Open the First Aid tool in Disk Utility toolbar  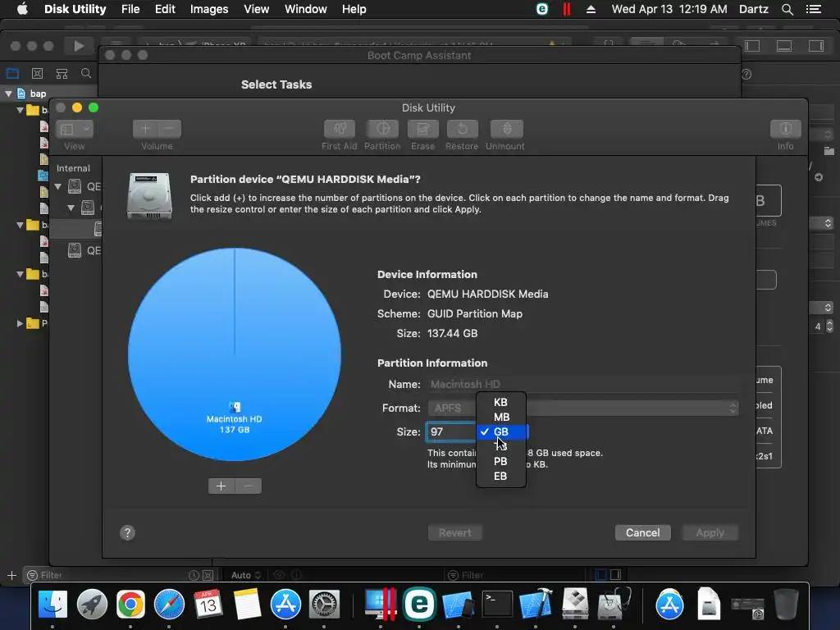(339, 129)
